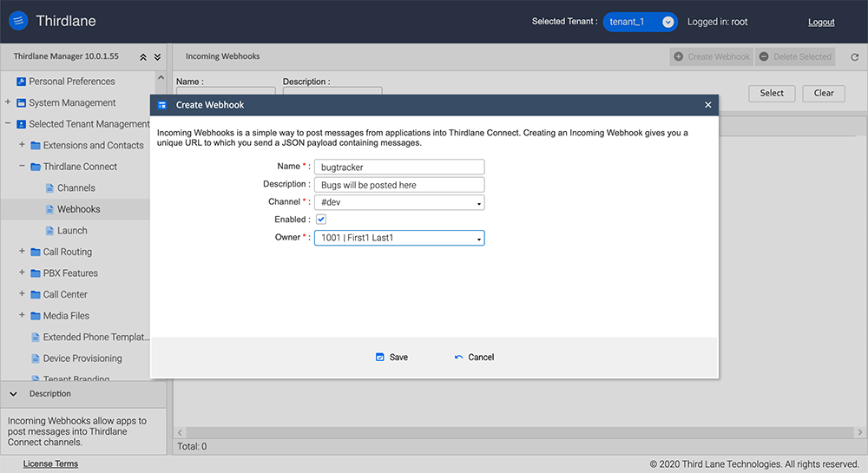Cancel the Create Webhook dialog

[474, 358]
